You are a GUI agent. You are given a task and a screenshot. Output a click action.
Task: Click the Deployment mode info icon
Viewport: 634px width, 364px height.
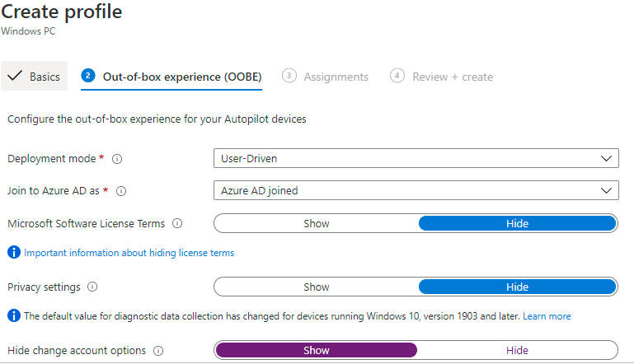[x=117, y=159]
